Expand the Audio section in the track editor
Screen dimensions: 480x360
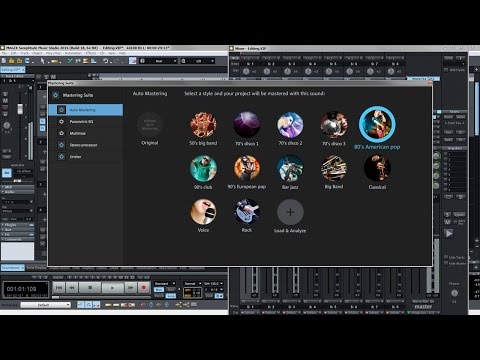click(17, 192)
